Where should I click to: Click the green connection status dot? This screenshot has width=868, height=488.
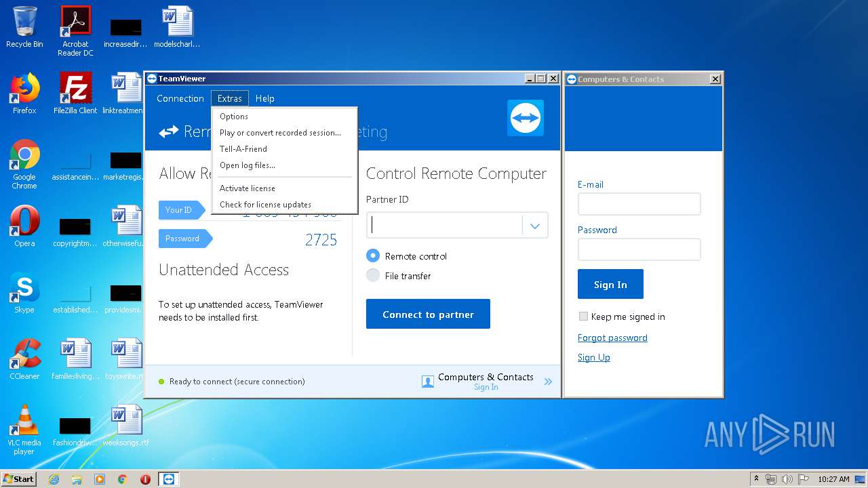[161, 382]
